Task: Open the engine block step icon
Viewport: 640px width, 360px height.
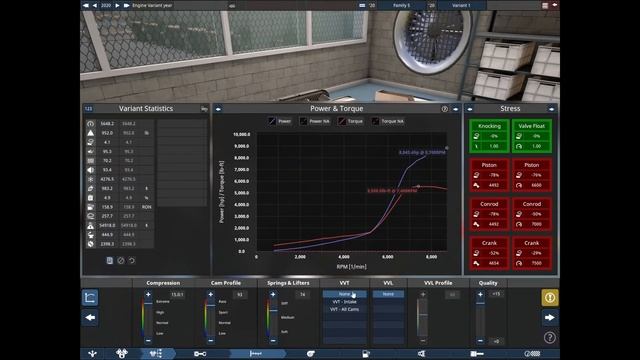Action: pos(121,353)
